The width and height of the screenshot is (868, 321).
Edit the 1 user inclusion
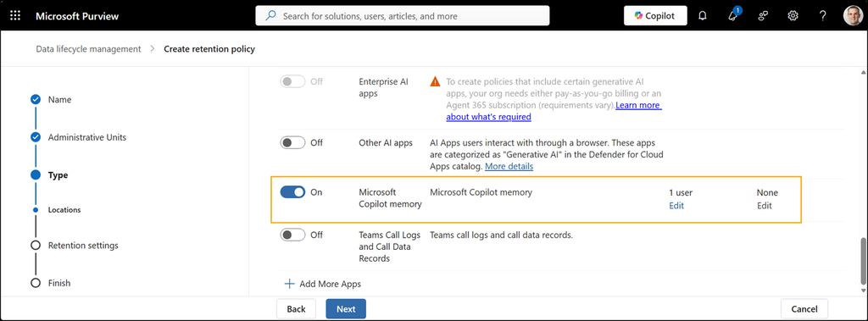click(x=676, y=205)
